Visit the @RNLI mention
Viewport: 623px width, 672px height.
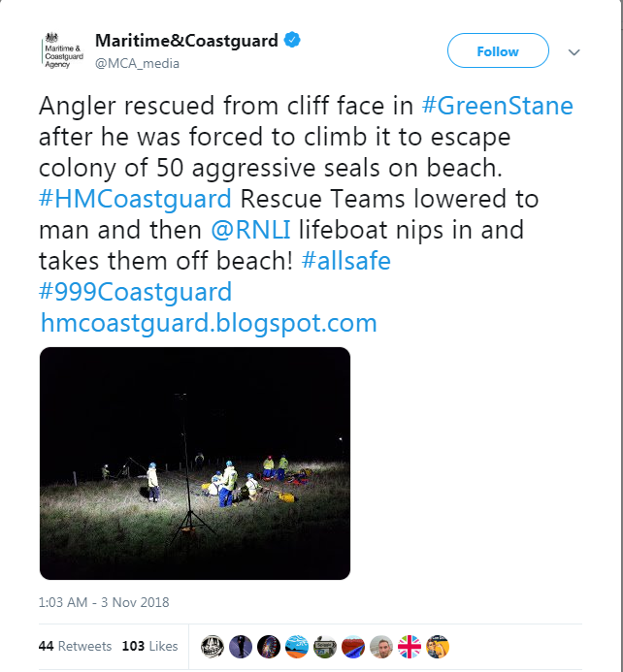pyautogui.click(x=250, y=230)
